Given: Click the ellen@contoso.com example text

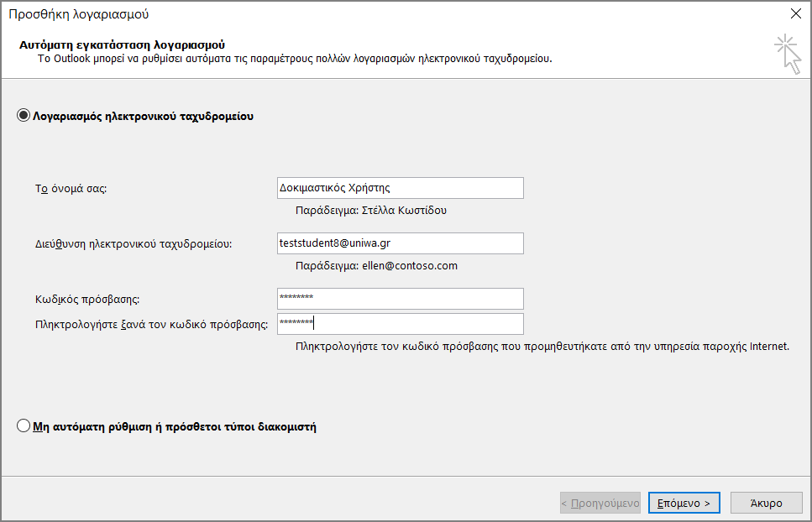Looking at the screenshot, I should coord(410,266).
